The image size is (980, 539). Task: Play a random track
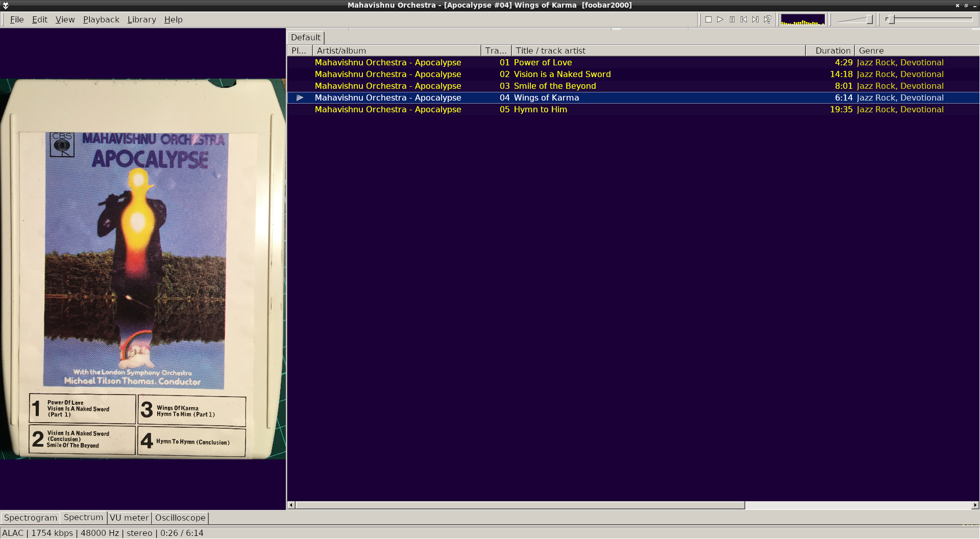(x=767, y=19)
